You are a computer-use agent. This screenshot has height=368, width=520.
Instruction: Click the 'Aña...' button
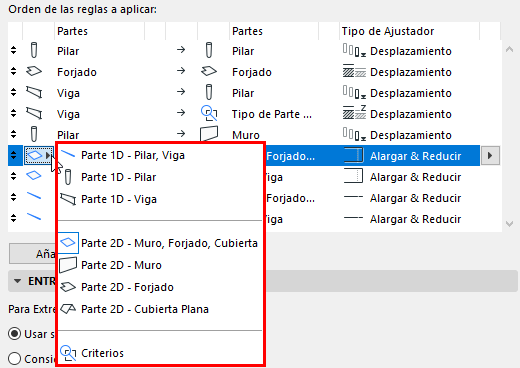click(x=33, y=254)
